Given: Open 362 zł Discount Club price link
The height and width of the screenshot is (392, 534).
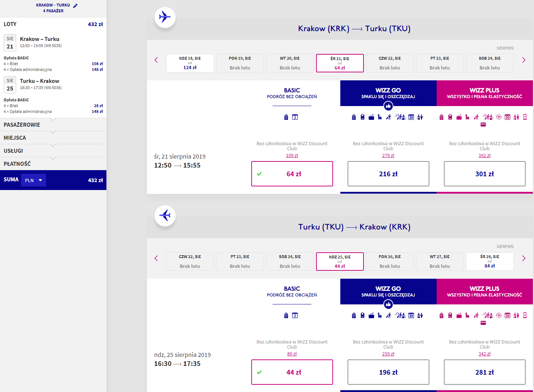Looking at the screenshot, I should [x=485, y=156].
